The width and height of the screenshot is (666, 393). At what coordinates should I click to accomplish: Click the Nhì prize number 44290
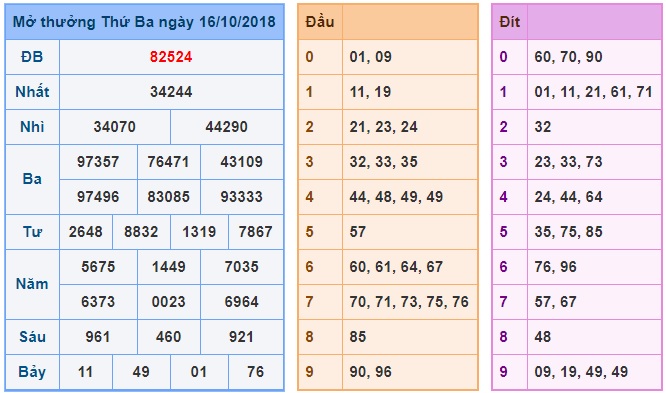pos(226,127)
